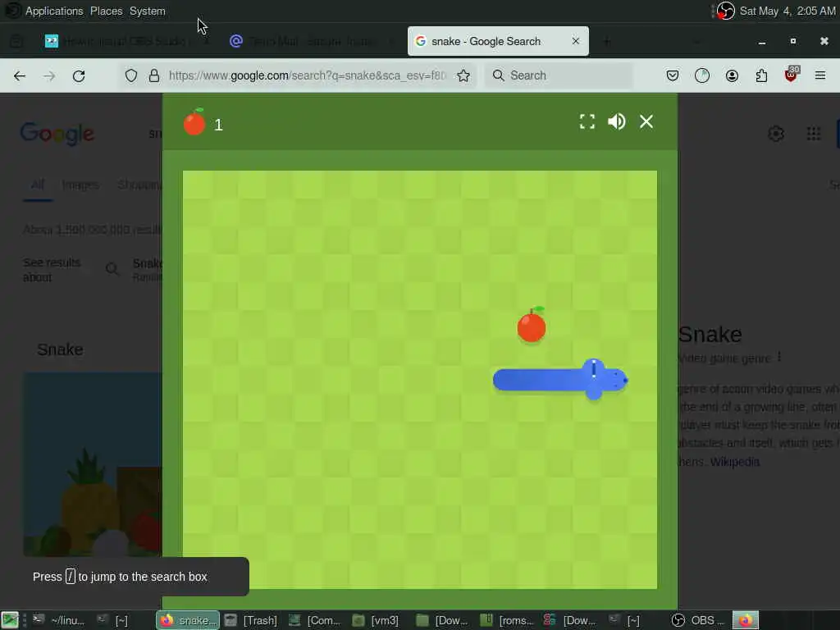Viewport: 840px width, 630px height.
Task: Open the Google apps grid icon
Action: 813,134
